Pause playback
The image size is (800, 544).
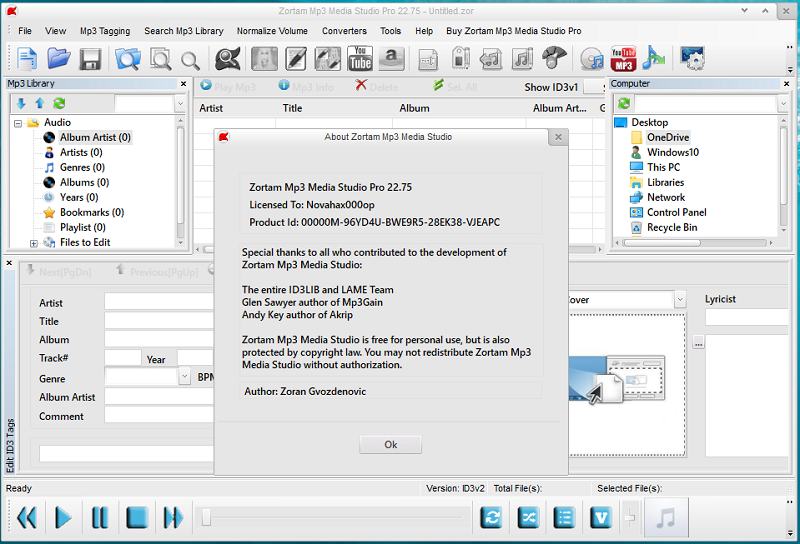pyautogui.click(x=99, y=518)
